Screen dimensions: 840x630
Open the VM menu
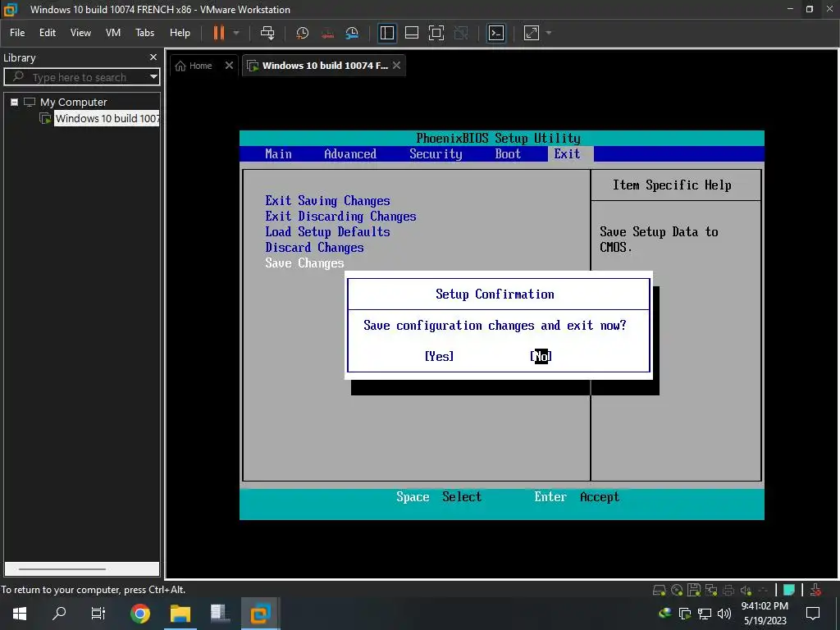click(x=113, y=33)
